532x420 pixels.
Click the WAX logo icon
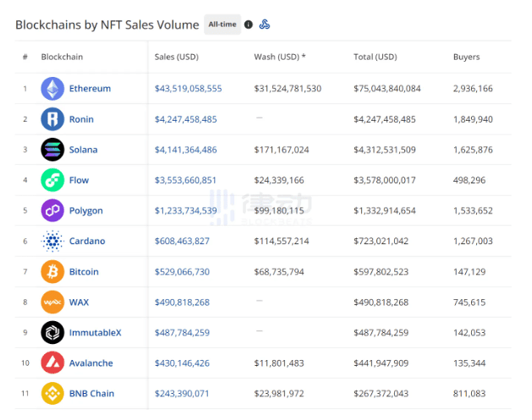[52, 302]
